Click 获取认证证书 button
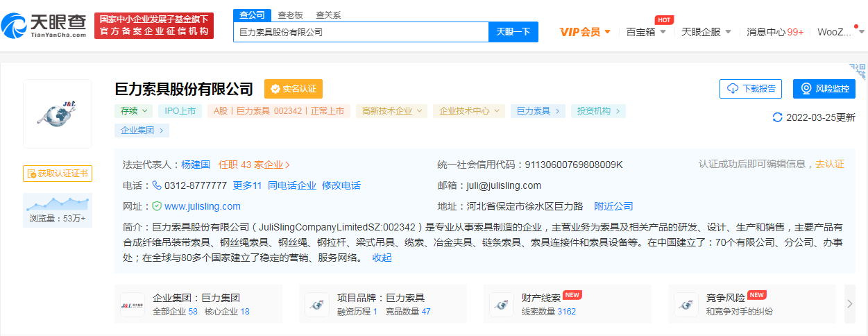This screenshot has height=336, width=868. coord(58,173)
